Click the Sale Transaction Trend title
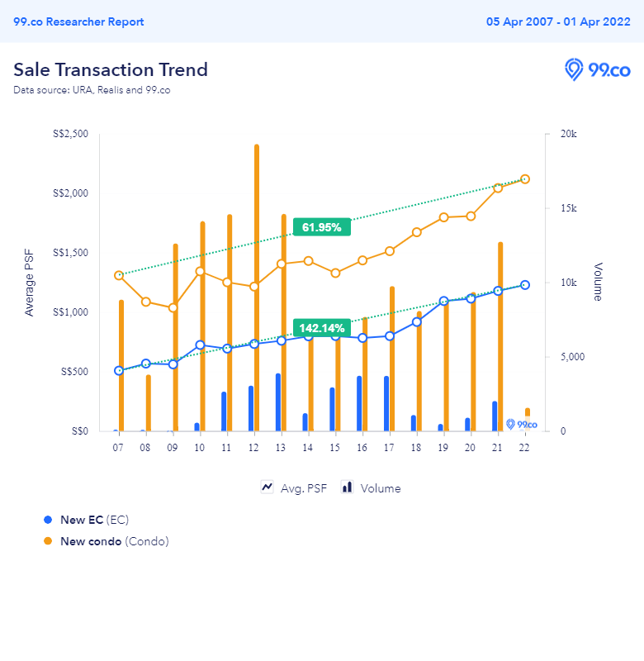The height and width of the screenshot is (661, 644). [x=111, y=69]
